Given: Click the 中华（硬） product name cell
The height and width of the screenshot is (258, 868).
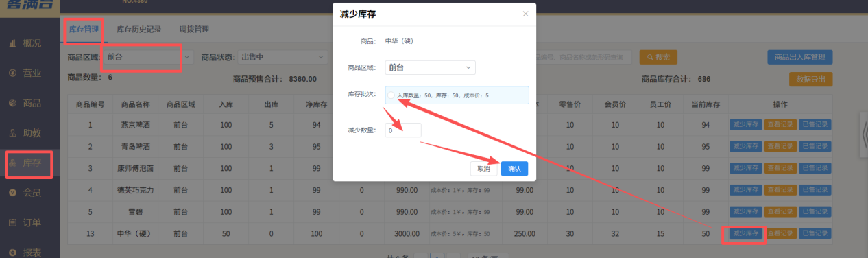Looking at the screenshot, I should [135, 234].
